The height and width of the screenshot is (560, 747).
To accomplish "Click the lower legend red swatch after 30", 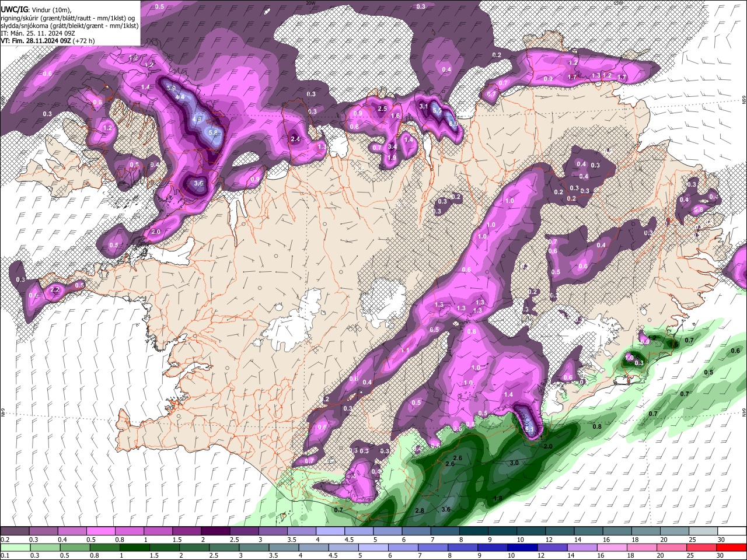I will pyautogui.click(x=732, y=547).
